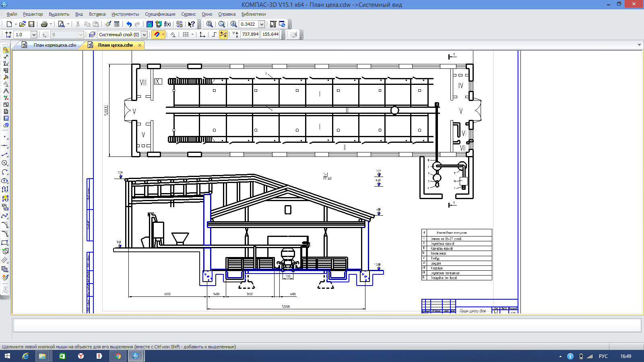The image size is (644, 362).
Task: Open Chrome from the taskbar
Action: coord(118,356)
